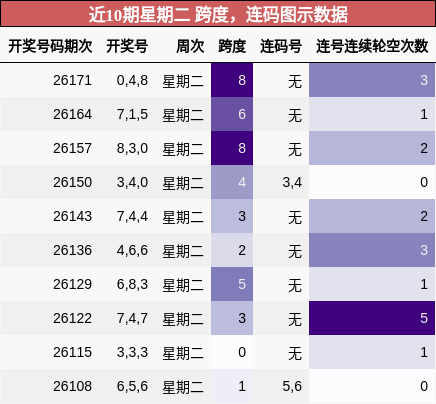Select the 连码号 column header
This screenshot has height=404, width=436.
(x=281, y=46)
